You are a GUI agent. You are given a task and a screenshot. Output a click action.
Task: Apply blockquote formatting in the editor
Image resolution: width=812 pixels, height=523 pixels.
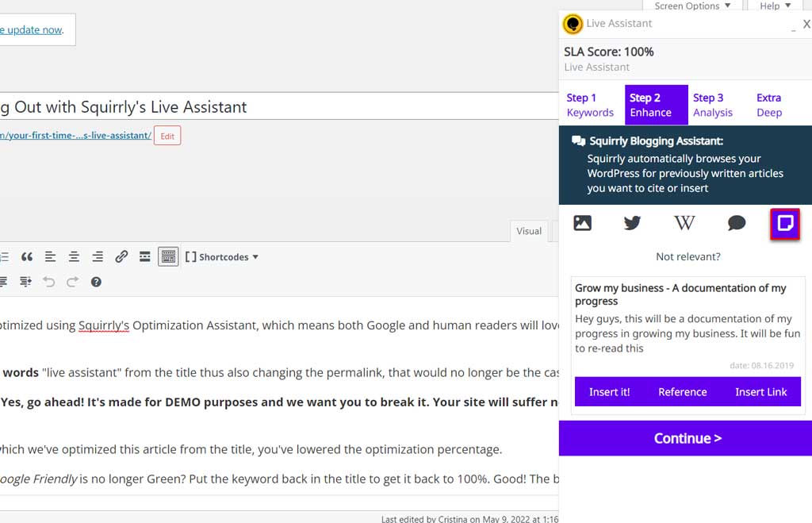click(27, 257)
